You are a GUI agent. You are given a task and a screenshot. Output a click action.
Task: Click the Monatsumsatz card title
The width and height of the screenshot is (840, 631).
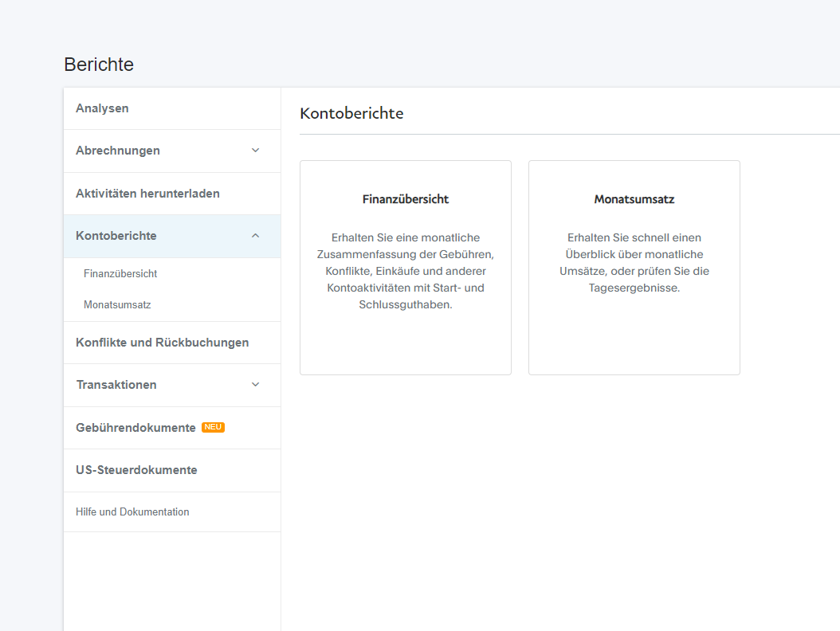tap(634, 199)
